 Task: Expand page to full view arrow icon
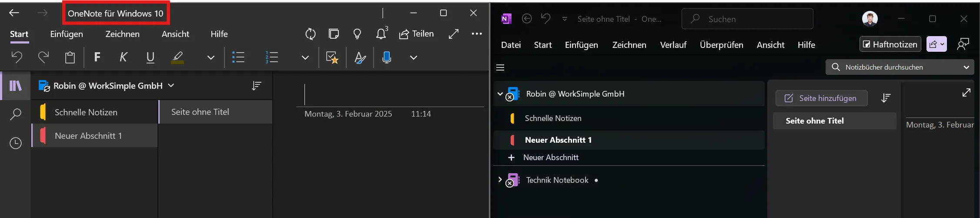(967, 93)
